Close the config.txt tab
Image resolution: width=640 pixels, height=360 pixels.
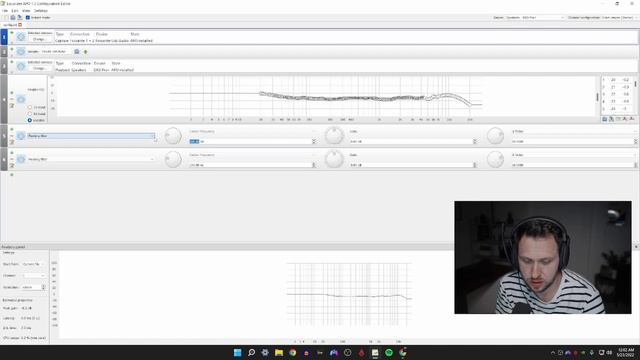click(x=20, y=25)
